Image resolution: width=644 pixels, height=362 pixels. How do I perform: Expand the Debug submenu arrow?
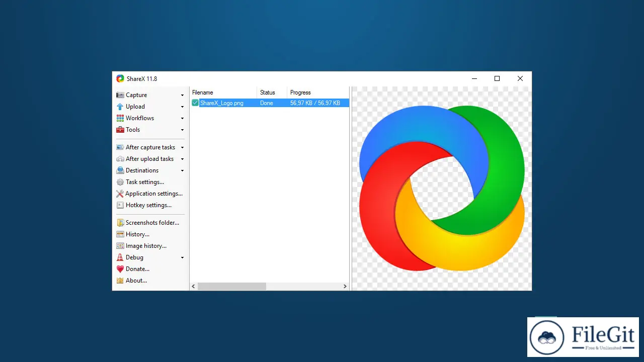coord(182,257)
